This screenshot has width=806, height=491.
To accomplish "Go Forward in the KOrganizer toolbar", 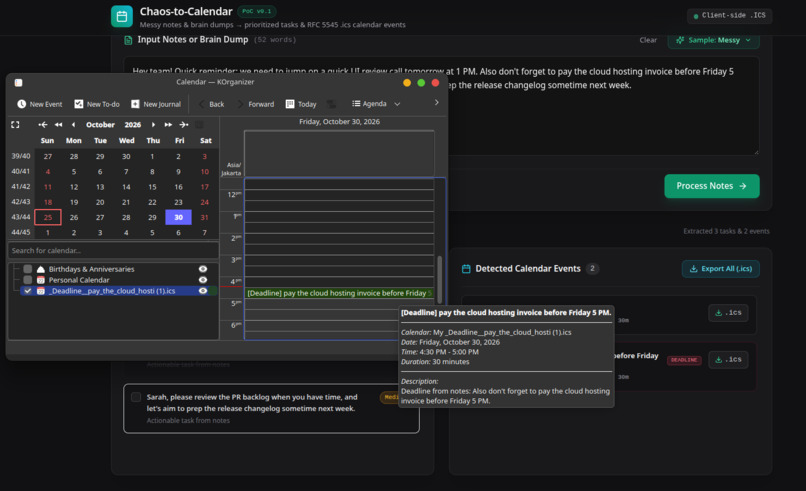I will point(255,104).
